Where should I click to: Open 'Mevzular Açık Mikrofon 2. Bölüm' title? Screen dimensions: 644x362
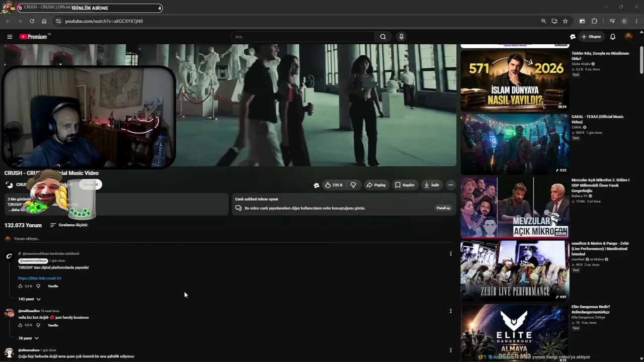pyautogui.click(x=600, y=185)
